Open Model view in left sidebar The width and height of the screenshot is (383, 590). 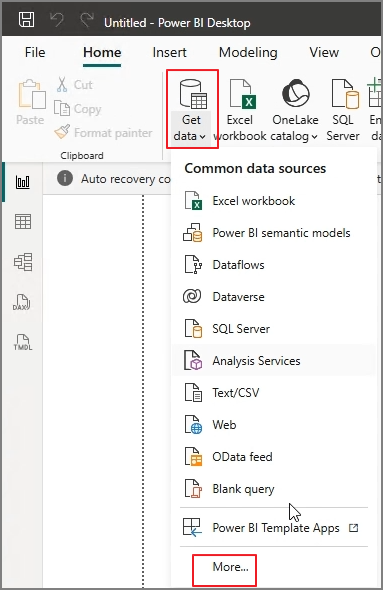(23, 262)
